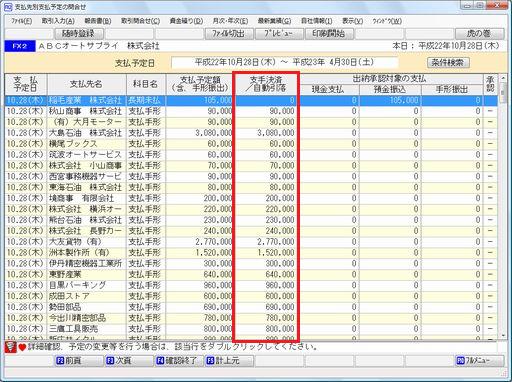Open the 月次・年次(E) menu
The width and height of the screenshot is (512, 382).
coord(230,21)
